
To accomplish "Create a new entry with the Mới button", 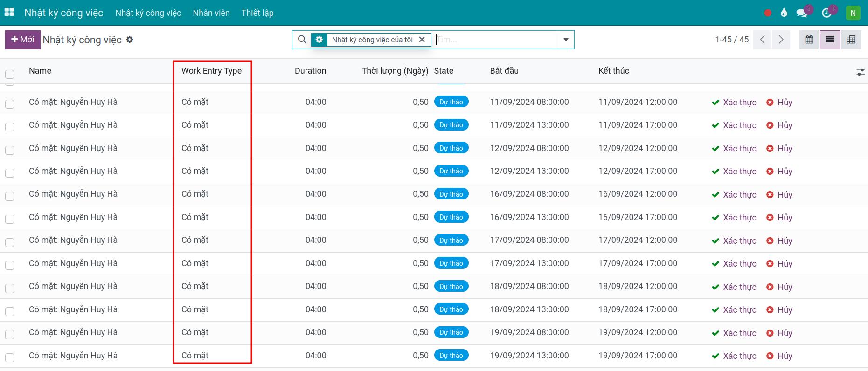I will (x=22, y=40).
